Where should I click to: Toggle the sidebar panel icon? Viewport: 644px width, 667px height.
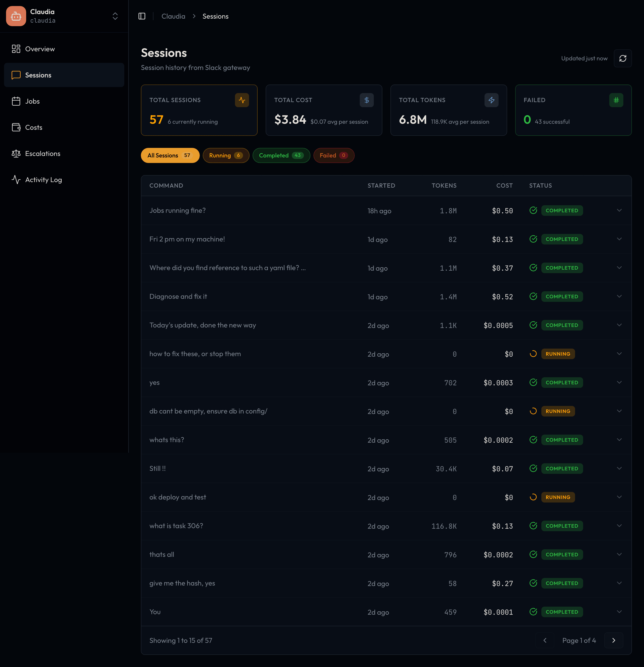[x=142, y=16]
